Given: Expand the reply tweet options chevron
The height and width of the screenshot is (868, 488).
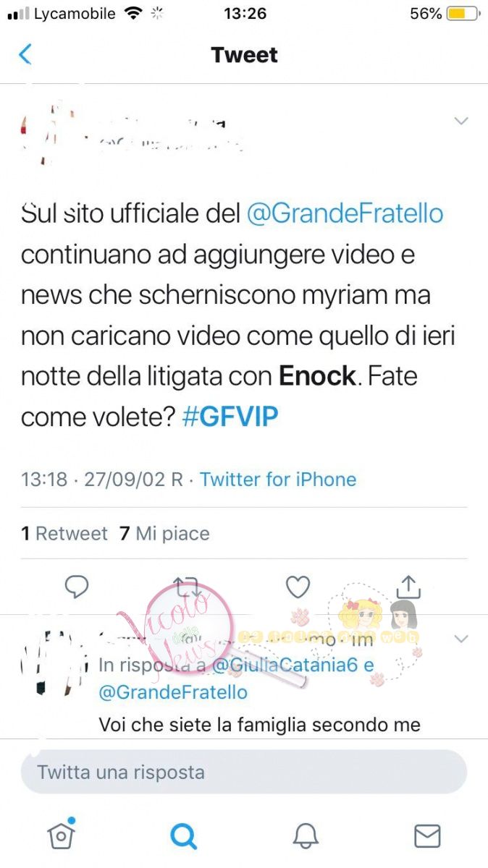Looking at the screenshot, I should pos(461,639).
